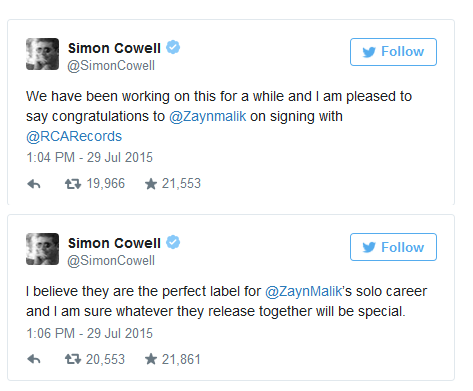View the 19,966 retweet count

[106, 184]
